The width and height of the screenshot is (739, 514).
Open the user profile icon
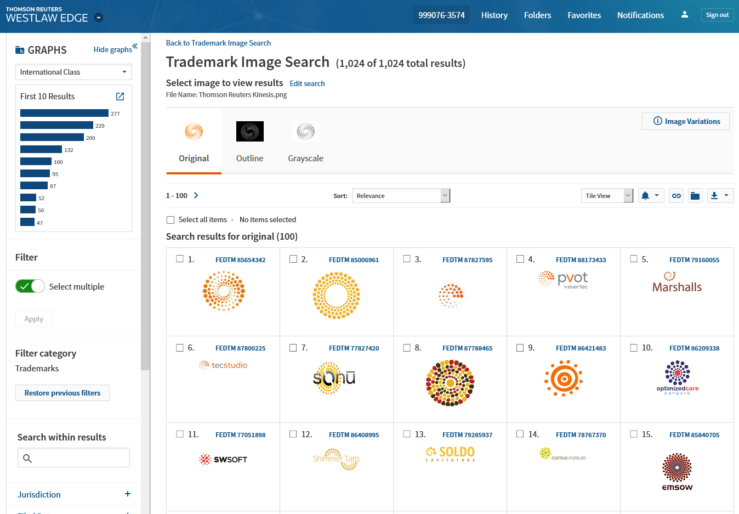[684, 15]
